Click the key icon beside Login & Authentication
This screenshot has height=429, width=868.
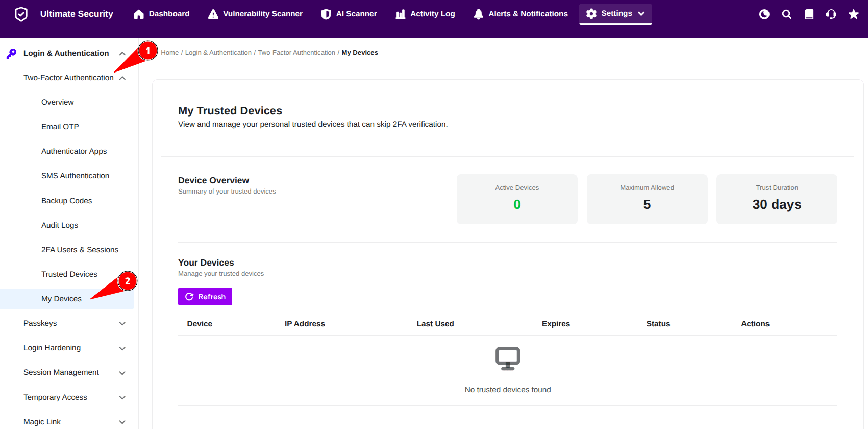[x=11, y=53]
